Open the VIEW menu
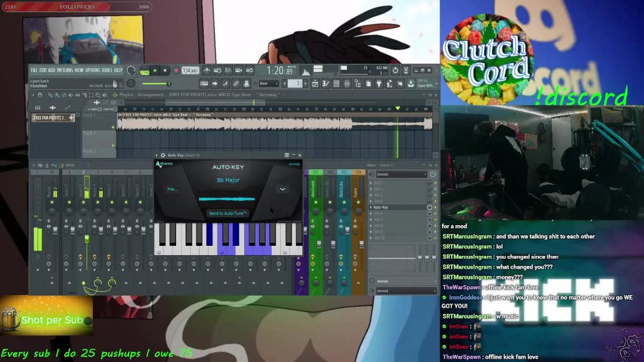 click(79, 70)
